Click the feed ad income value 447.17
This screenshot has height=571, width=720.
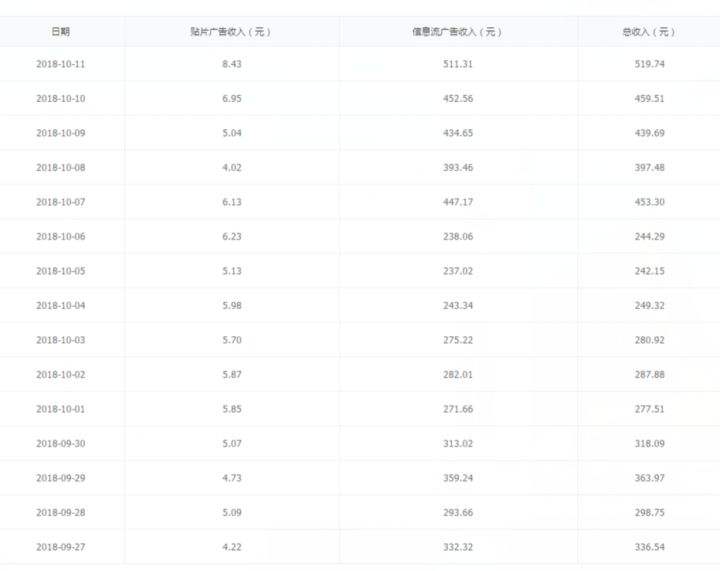point(458,202)
